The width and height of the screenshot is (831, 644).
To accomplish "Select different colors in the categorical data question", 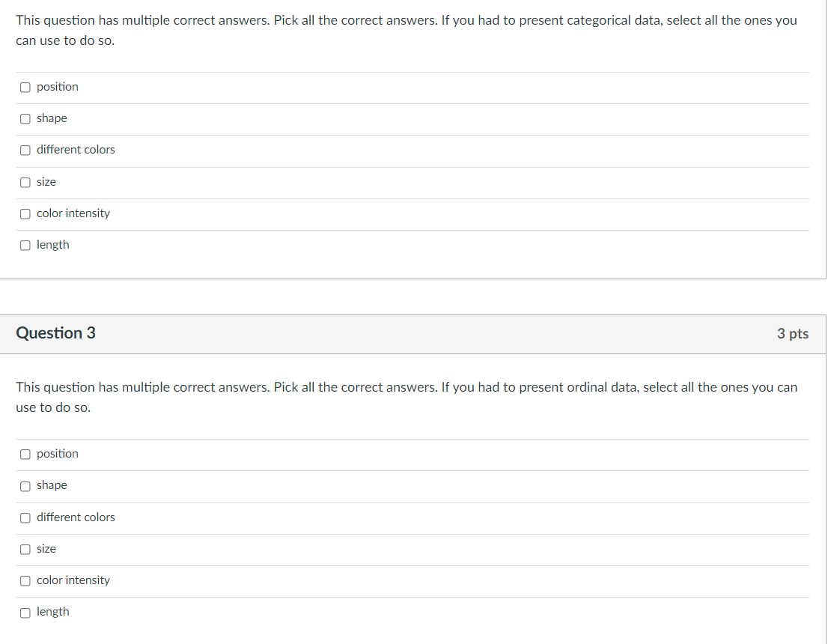I will pos(25,150).
